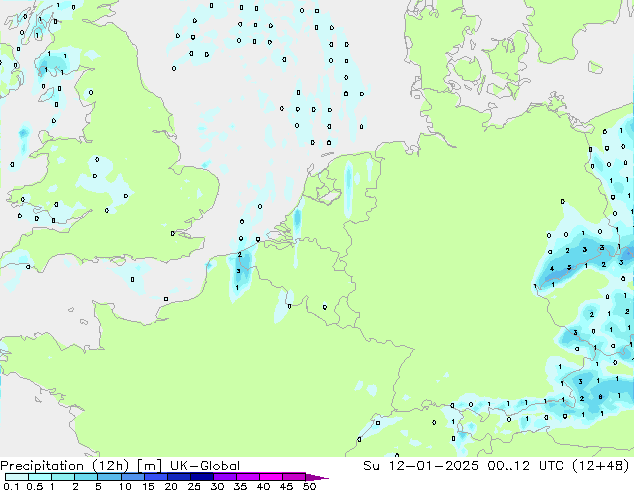This screenshot has width=634, height=490.
Task: Click the 10–15 precipitation legend swatch
Action: [132, 477]
